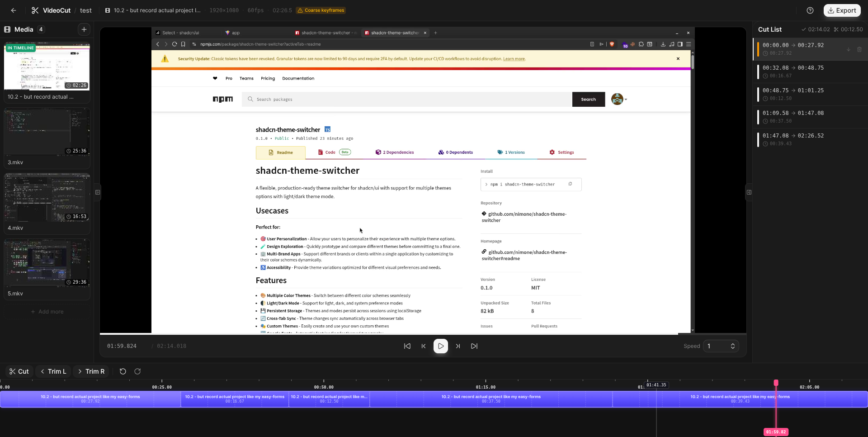This screenshot has width=868, height=437.
Task: Open the 'test' project breadcrumb
Action: tap(85, 10)
